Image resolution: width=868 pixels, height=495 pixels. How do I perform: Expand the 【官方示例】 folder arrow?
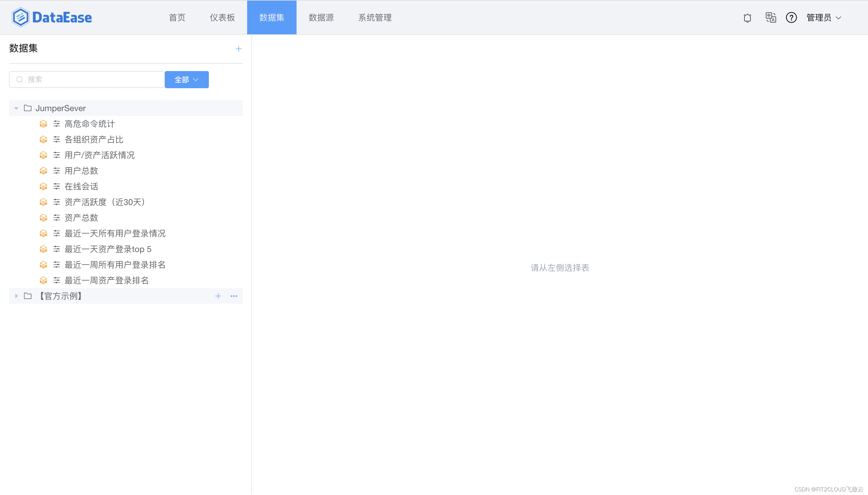coord(16,296)
